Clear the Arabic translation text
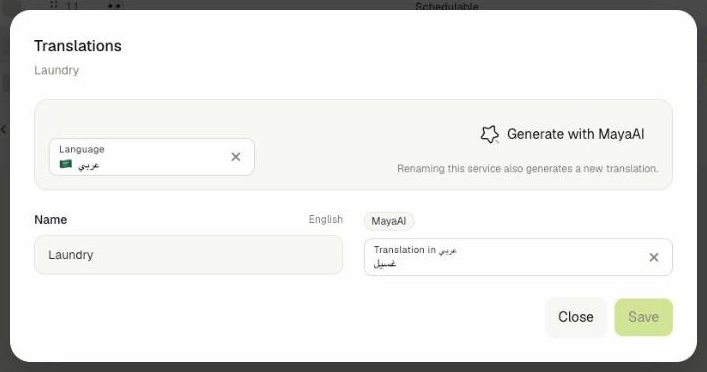Image resolution: width=707 pixels, height=372 pixels. pos(653,257)
